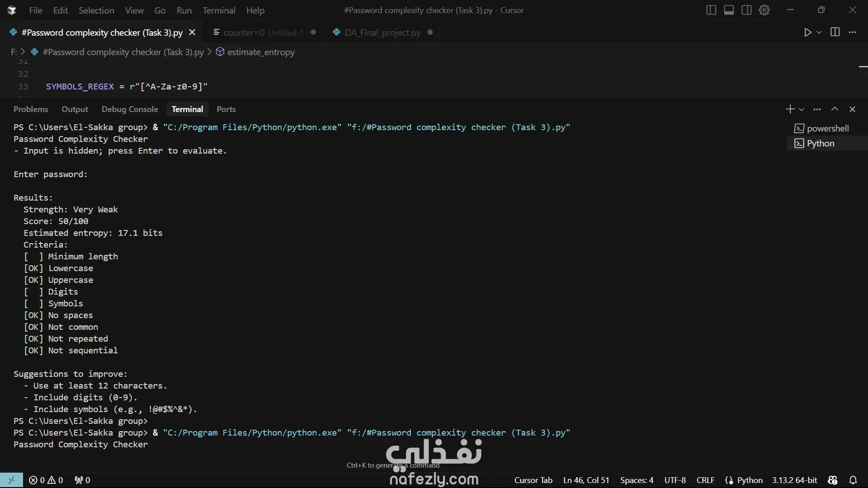Click errors and warnings count indicator
The image size is (868, 488).
(x=46, y=480)
